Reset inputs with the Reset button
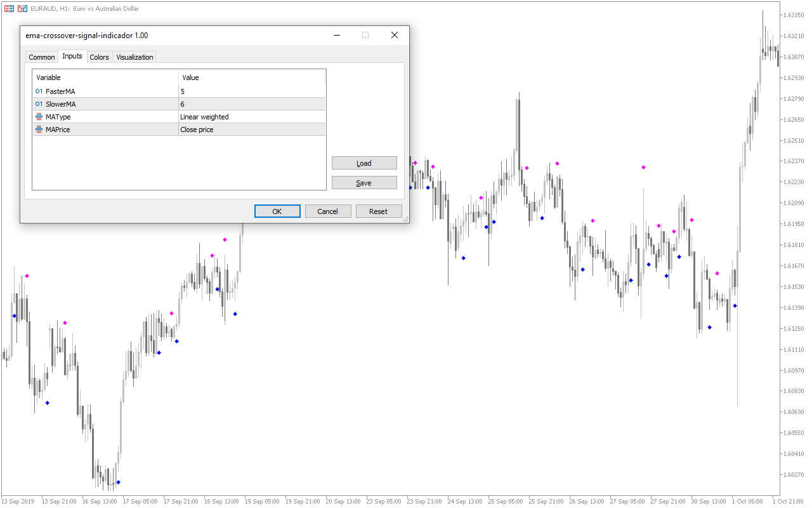Viewport: 812px width, 508px height. tap(379, 211)
